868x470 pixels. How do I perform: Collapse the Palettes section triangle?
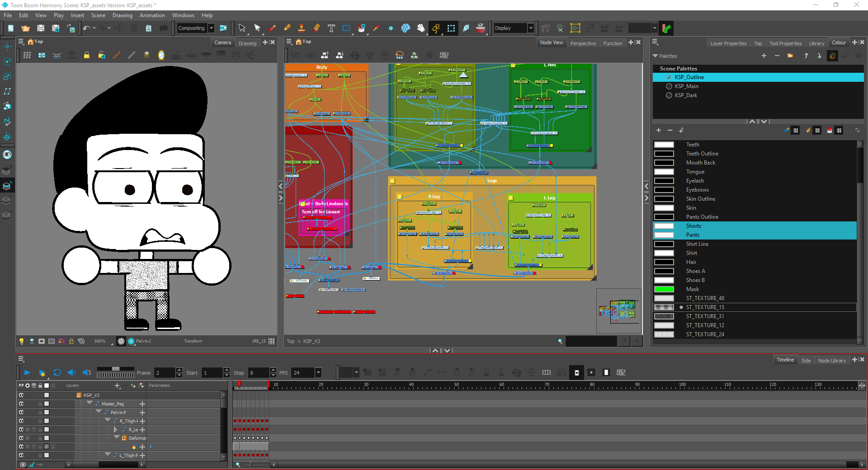click(x=655, y=56)
